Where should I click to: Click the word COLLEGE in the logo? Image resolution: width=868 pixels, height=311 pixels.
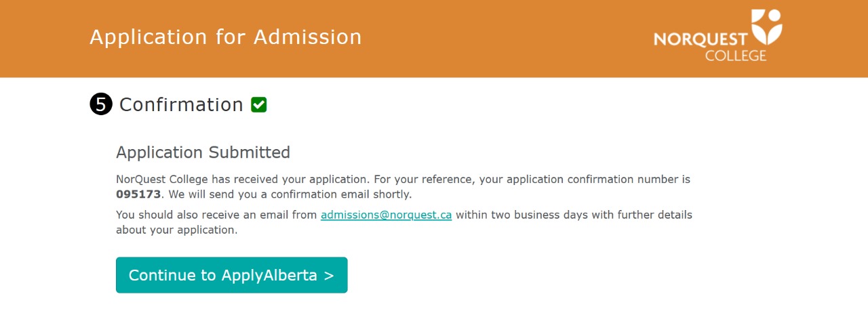(x=736, y=56)
